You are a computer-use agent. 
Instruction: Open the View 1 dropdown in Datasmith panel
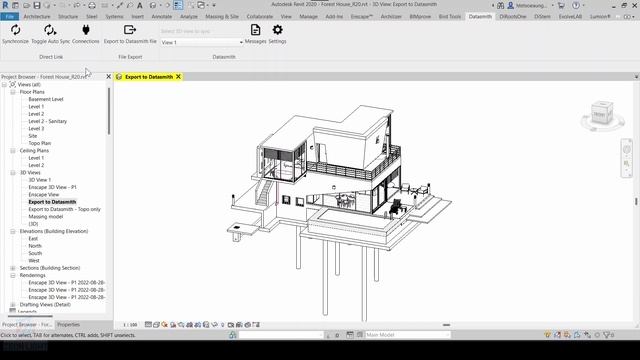(x=202, y=42)
